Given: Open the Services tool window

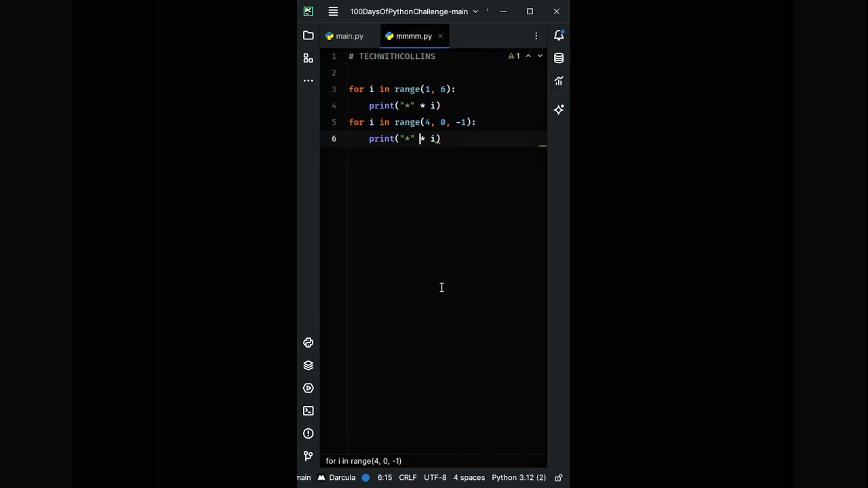Looking at the screenshot, I should [309, 388].
